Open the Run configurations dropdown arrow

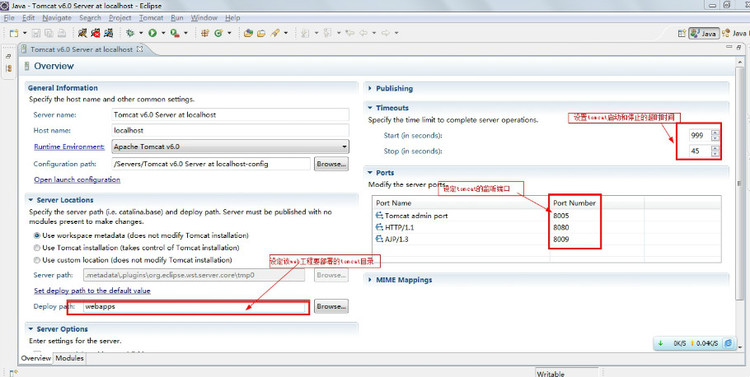click(163, 33)
